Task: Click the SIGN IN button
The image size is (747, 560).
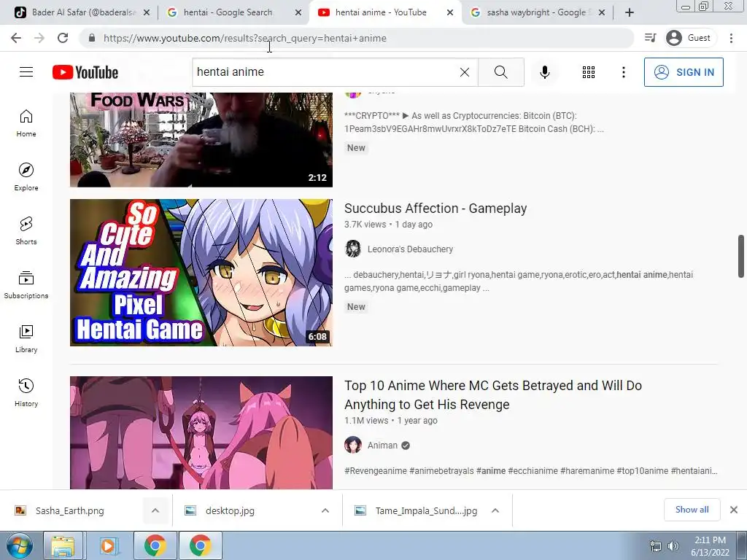Action: pos(684,72)
